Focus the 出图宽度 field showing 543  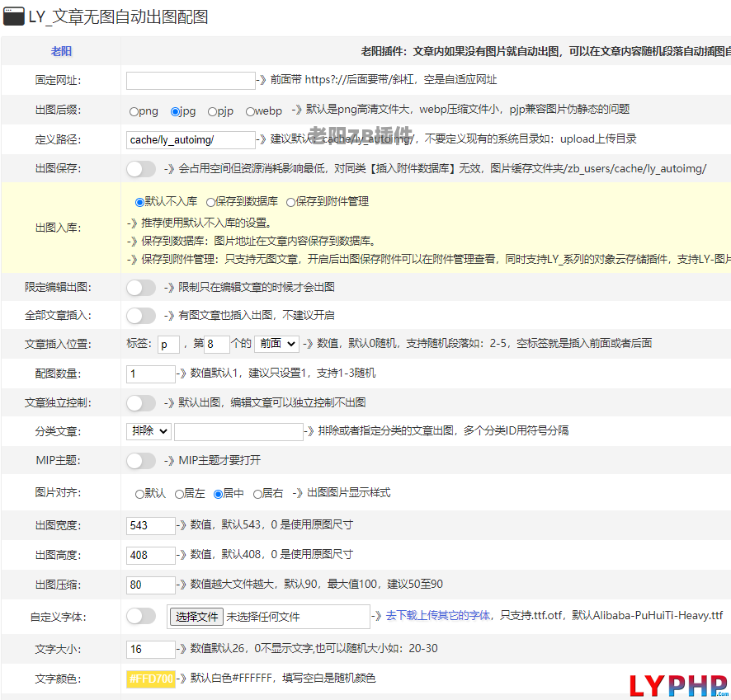pyautogui.click(x=151, y=526)
